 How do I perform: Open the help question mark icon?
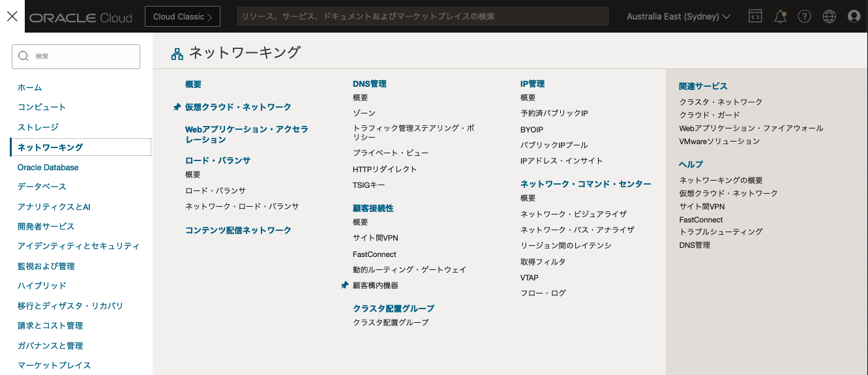[805, 16]
